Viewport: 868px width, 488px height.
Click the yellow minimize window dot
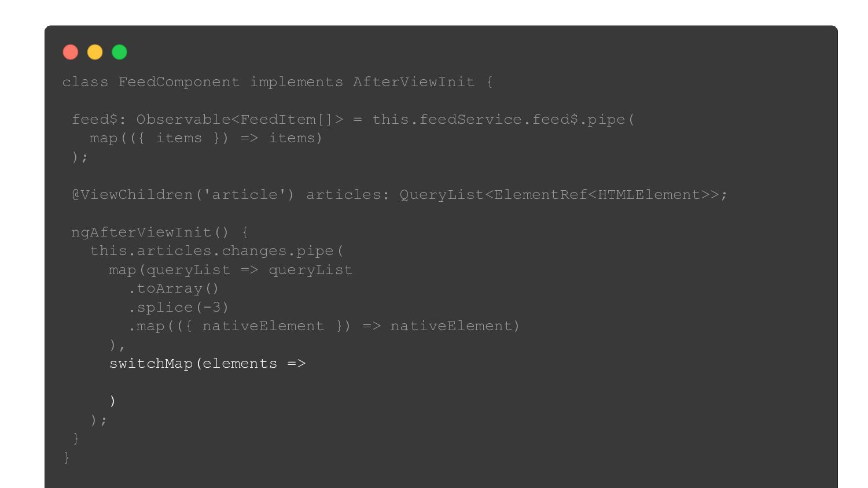[95, 52]
